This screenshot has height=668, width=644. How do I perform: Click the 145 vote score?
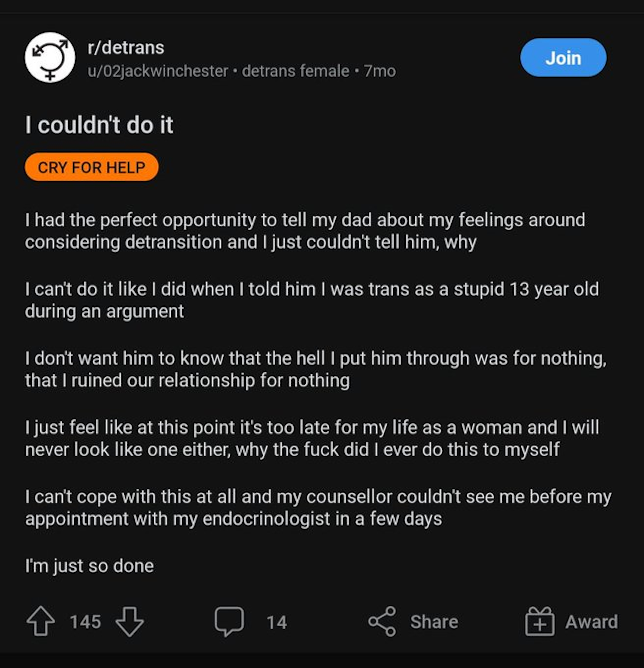[x=85, y=622]
